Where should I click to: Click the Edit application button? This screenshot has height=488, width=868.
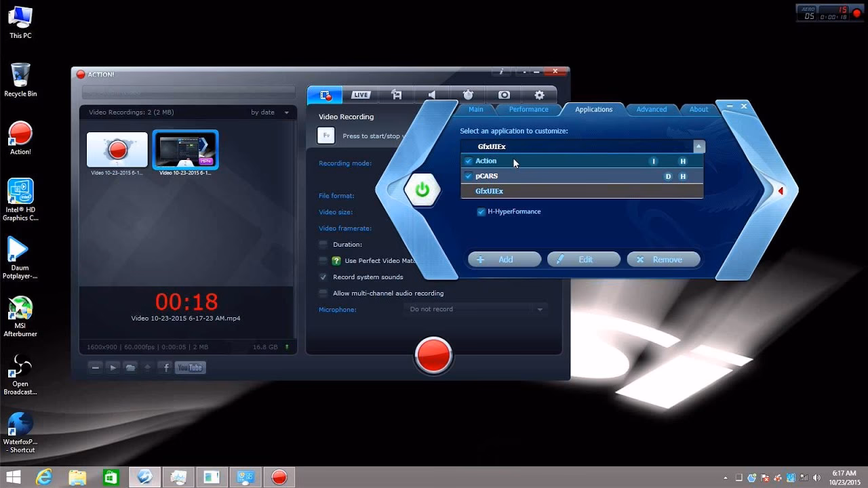(x=584, y=260)
